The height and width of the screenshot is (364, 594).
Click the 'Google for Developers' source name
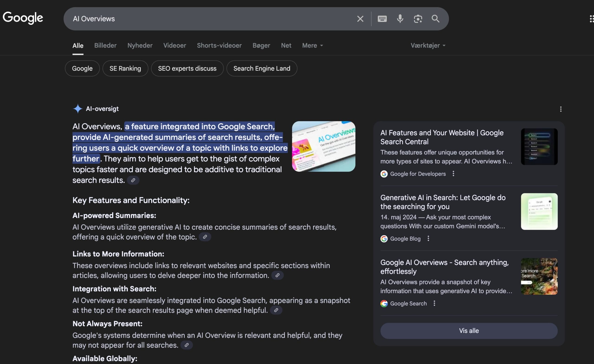pos(418,174)
